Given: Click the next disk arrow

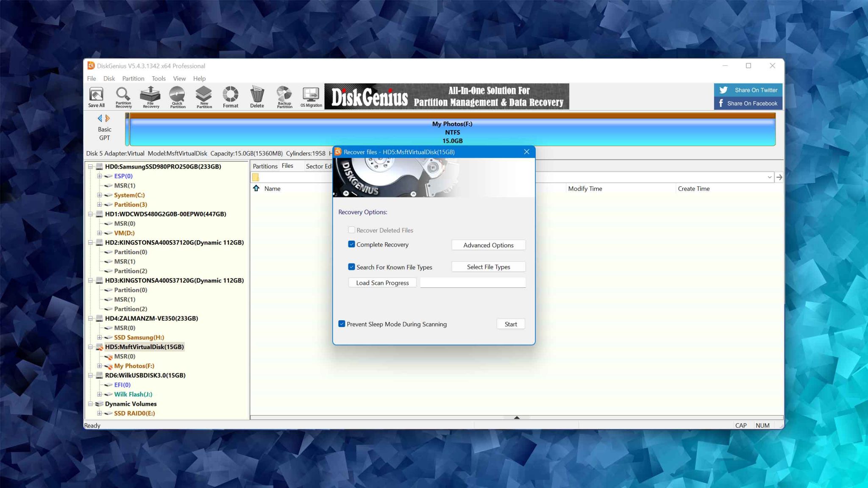Looking at the screenshot, I should pos(108,118).
